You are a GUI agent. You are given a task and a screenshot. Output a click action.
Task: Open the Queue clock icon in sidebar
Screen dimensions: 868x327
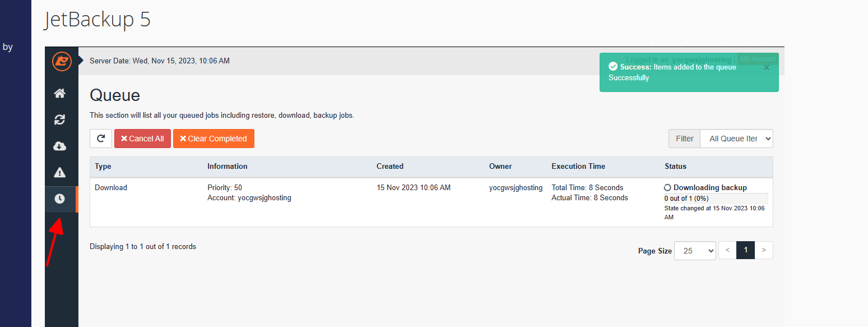pos(59,199)
